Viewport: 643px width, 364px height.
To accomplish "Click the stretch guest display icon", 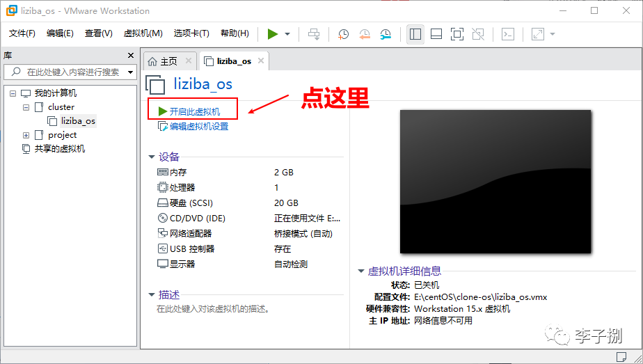I will tap(538, 34).
